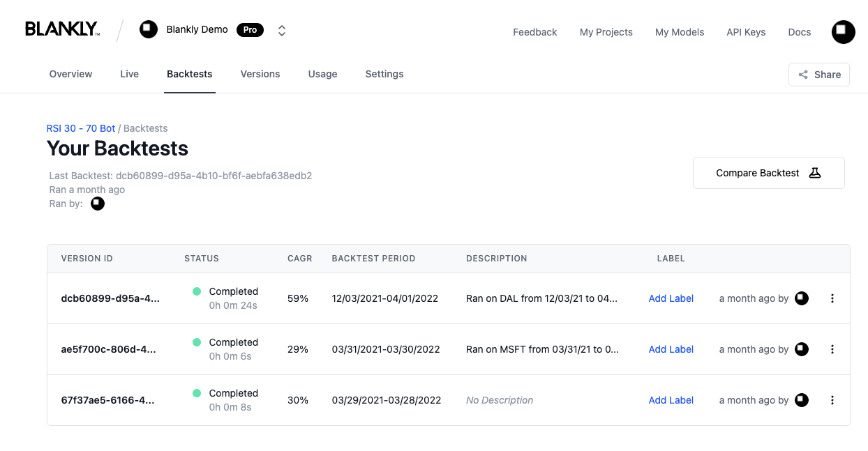Open the workspace switcher chevron beside Pro badge
This screenshot has width=868, height=451.
click(281, 30)
